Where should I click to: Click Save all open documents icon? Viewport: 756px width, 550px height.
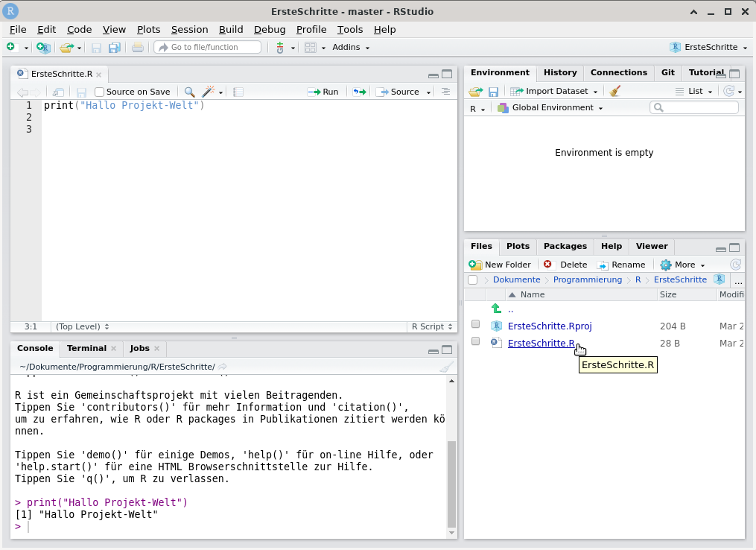[114, 47]
